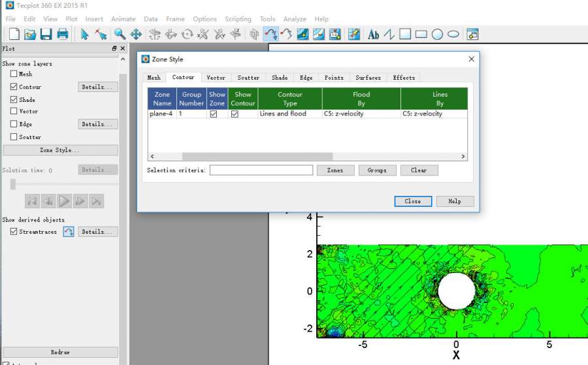Image resolution: width=588 pixels, height=365 pixels.
Task: Click the Print icon
Action: pos(62,35)
